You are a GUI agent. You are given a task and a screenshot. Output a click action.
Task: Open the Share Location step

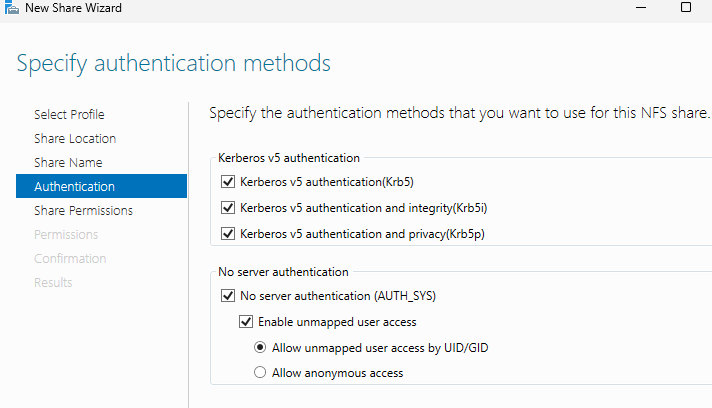(75, 138)
